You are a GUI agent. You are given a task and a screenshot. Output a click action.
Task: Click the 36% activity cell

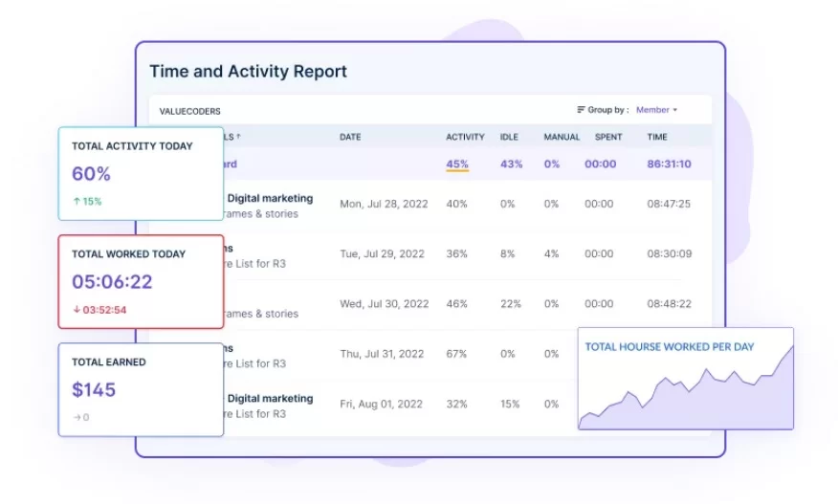456,253
